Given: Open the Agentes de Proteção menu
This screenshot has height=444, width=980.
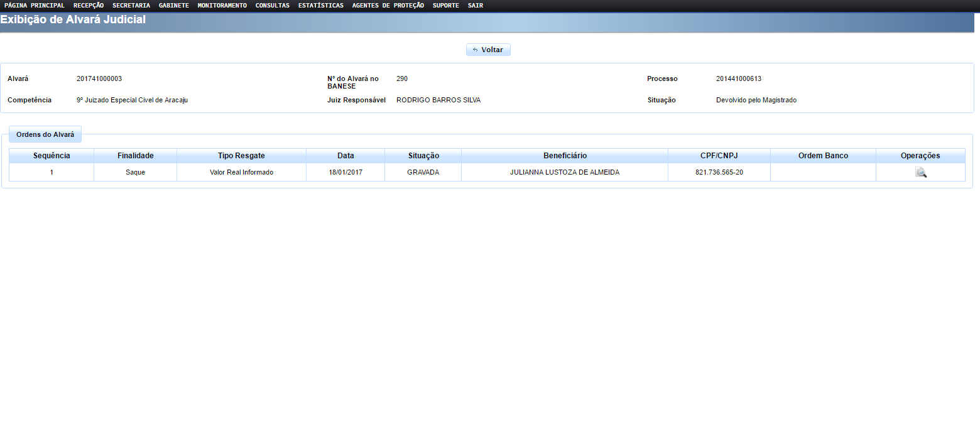Looking at the screenshot, I should point(388,6).
